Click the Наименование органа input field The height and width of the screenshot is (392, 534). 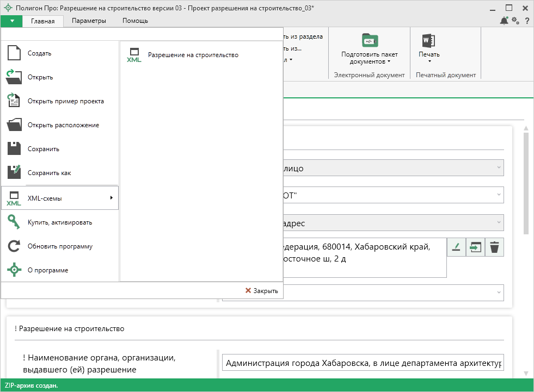[x=363, y=363]
